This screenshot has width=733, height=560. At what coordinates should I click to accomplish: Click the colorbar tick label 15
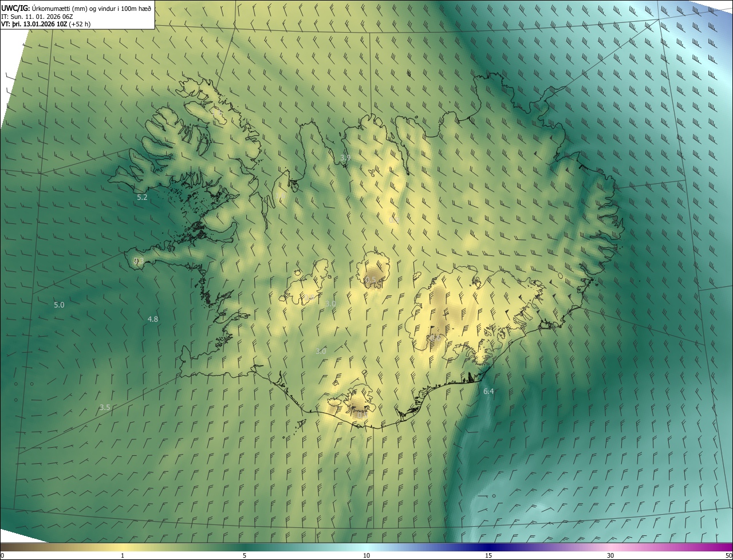coord(488,555)
